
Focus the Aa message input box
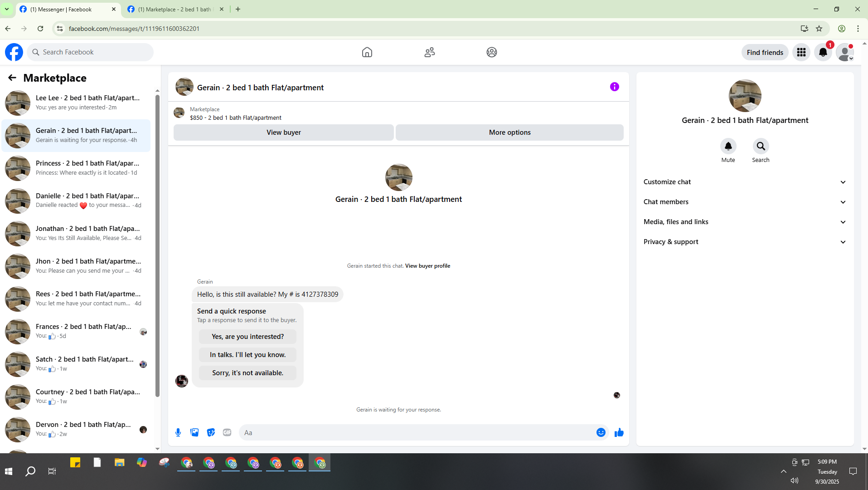417,432
